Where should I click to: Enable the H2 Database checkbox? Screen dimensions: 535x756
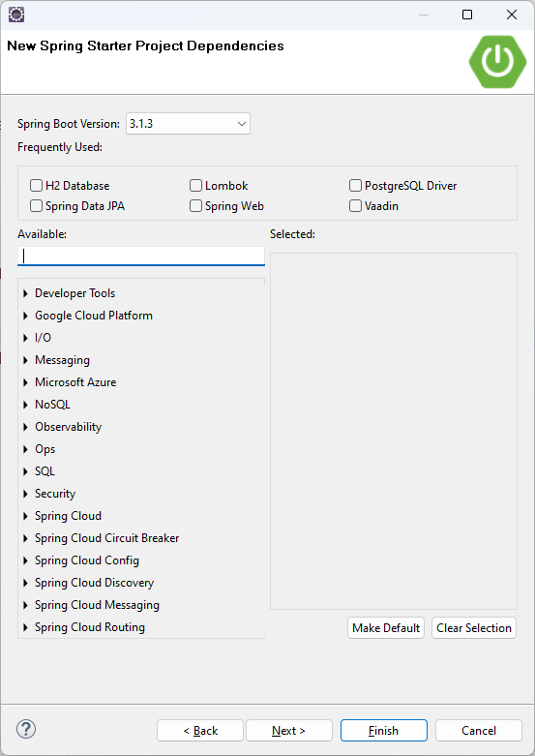pos(36,185)
